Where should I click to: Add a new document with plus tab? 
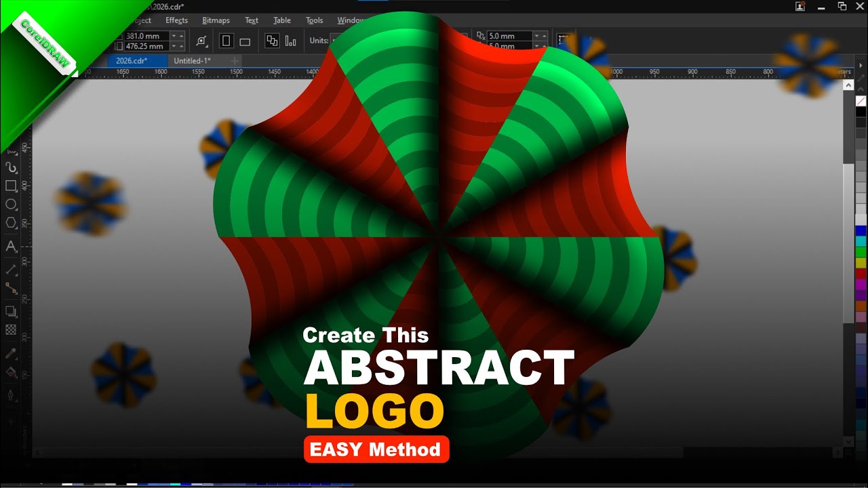235,61
